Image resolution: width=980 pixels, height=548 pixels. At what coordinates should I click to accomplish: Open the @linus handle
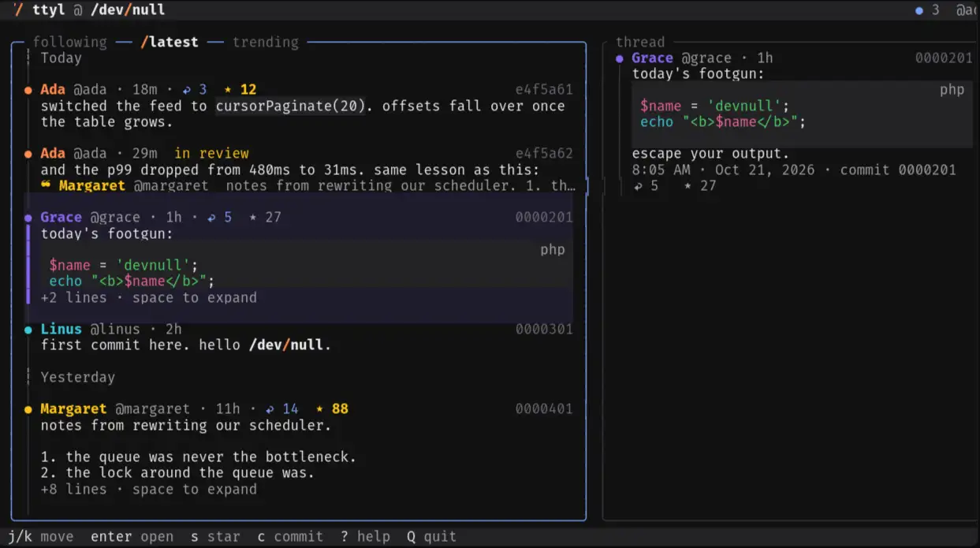115,330
